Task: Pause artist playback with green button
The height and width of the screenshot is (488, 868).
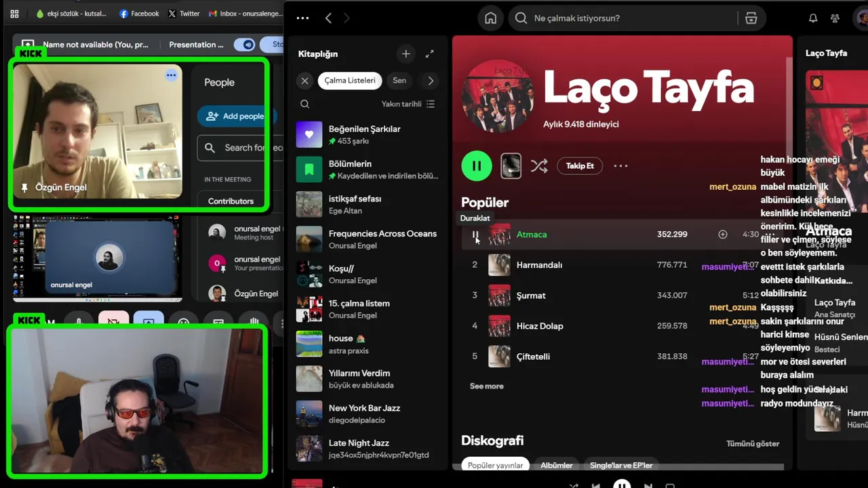Action: pyautogui.click(x=477, y=166)
